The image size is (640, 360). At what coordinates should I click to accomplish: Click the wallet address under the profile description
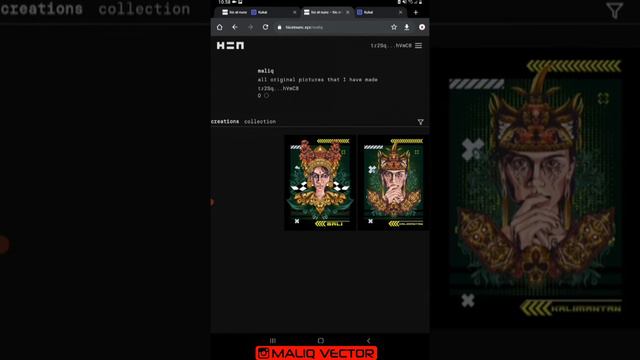pyautogui.click(x=278, y=88)
